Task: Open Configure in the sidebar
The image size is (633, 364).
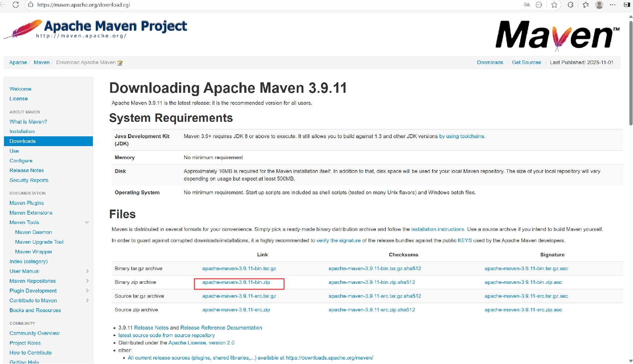Action: click(21, 161)
